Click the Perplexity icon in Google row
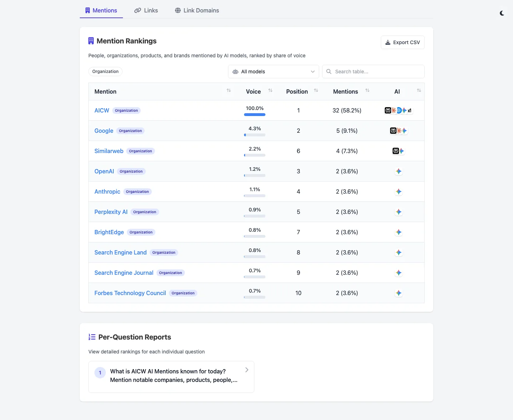The image size is (513, 420). click(393, 131)
